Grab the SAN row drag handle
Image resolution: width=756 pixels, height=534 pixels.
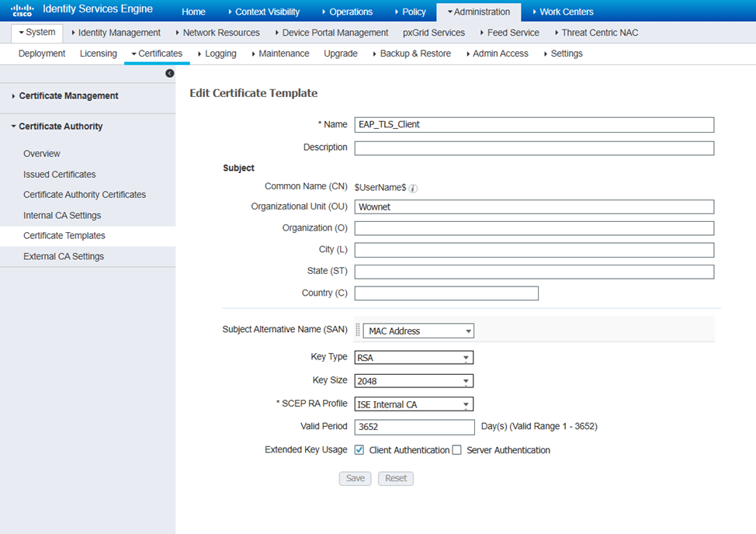358,330
